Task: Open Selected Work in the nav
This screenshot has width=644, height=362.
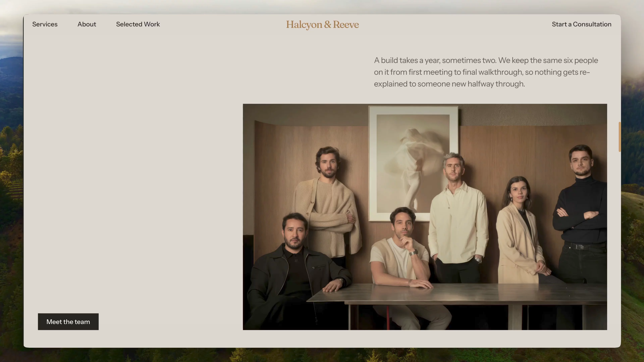Action: (x=138, y=24)
